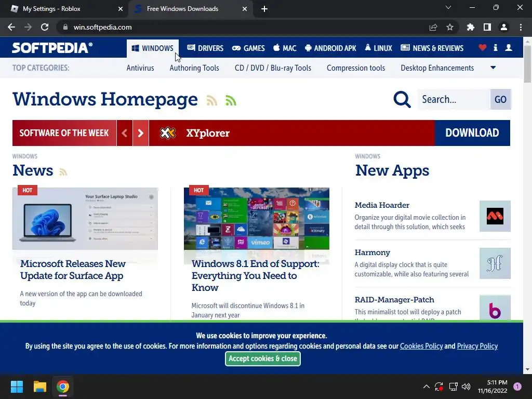Open the Authoring Tools category
Image resolution: width=532 pixels, height=399 pixels.
(194, 68)
